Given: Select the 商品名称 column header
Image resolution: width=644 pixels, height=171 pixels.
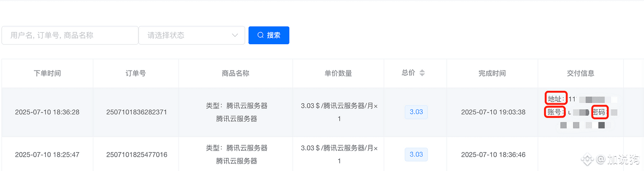Looking at the screenshot, I should (x=236, y=73).
